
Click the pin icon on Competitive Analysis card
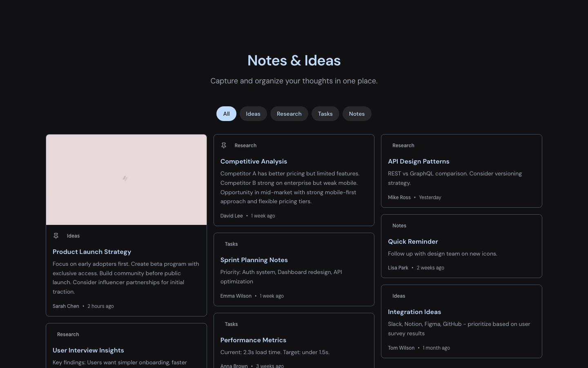[x=224, y=145]
